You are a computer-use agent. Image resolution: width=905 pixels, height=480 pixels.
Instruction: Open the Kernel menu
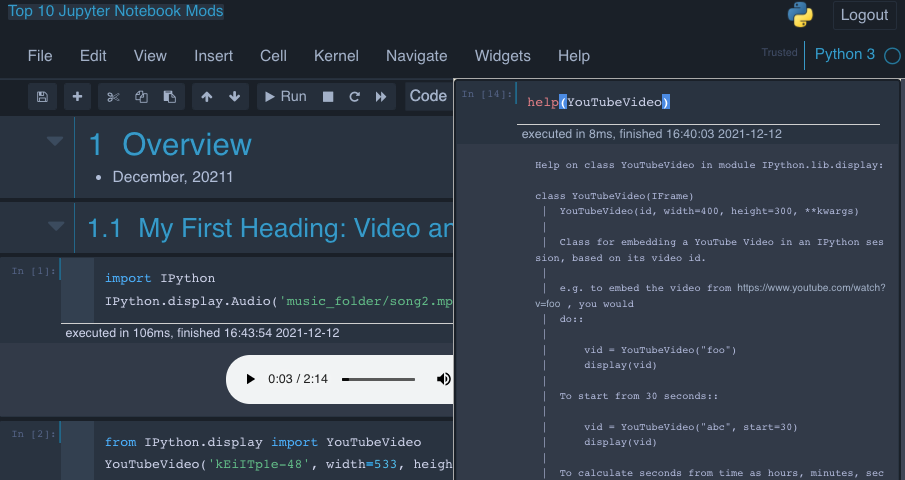pos(336,56)
